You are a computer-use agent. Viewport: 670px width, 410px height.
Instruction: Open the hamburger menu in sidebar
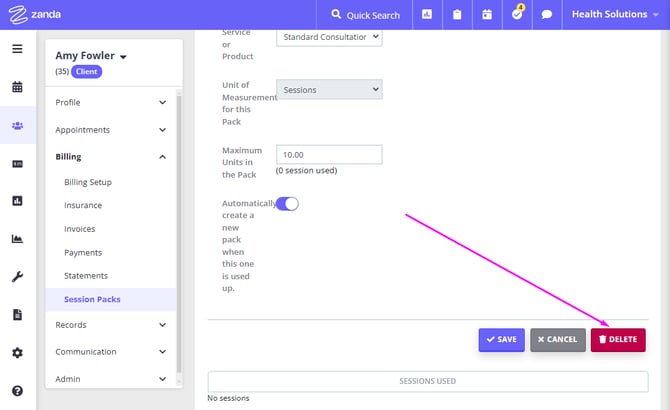[17, 49]
